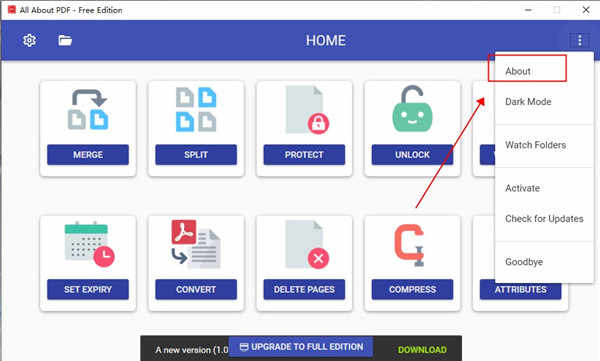Open settings via the gear icon
This screenshot has width=600, height=361.
(x=29, y=40)
